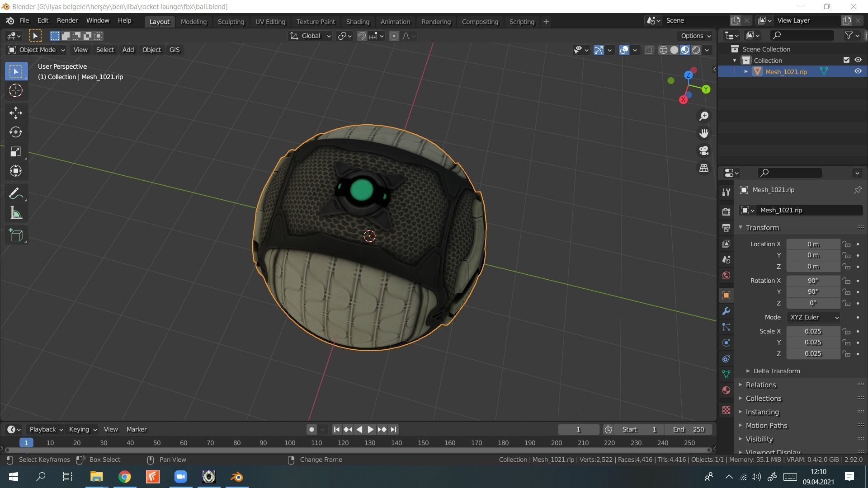The image size is (868, 488).
Task: Switch to the Sculpting workspace tab
Action: point(231,21)
